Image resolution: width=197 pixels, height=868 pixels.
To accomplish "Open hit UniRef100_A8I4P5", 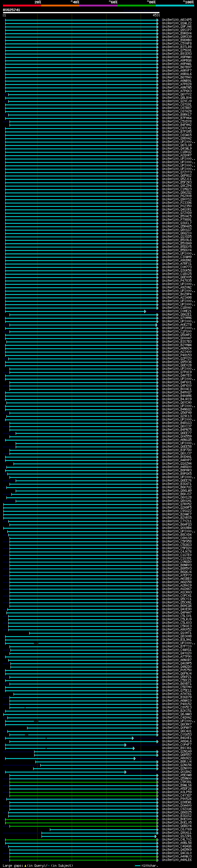I will pos(177,20).
